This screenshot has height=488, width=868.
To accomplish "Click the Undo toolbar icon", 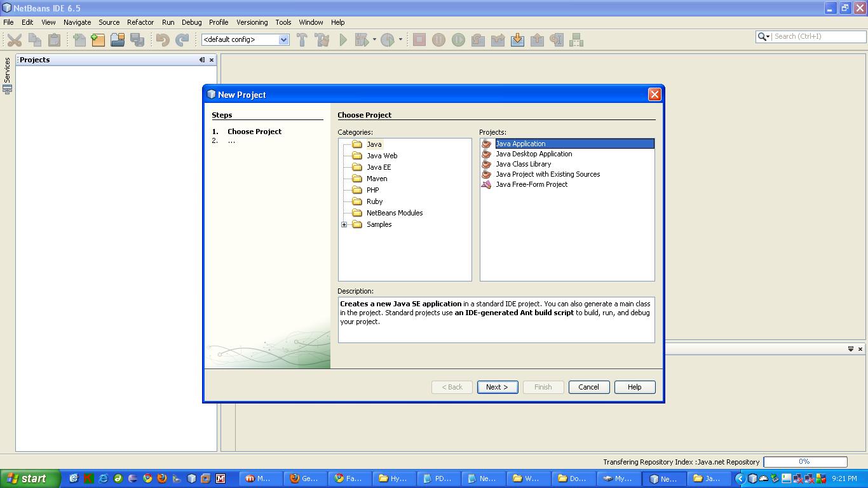I will point(163,40).
